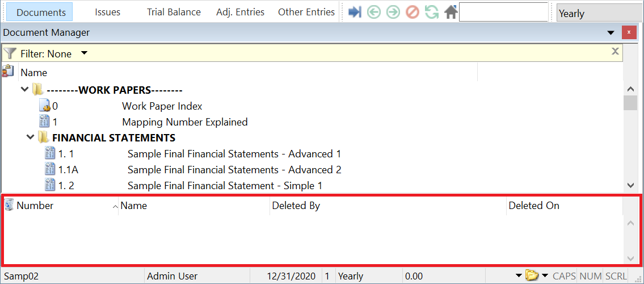644x284 pixels.
Task: Click the Home icon in toolbar
Action: tap(451, 12)
